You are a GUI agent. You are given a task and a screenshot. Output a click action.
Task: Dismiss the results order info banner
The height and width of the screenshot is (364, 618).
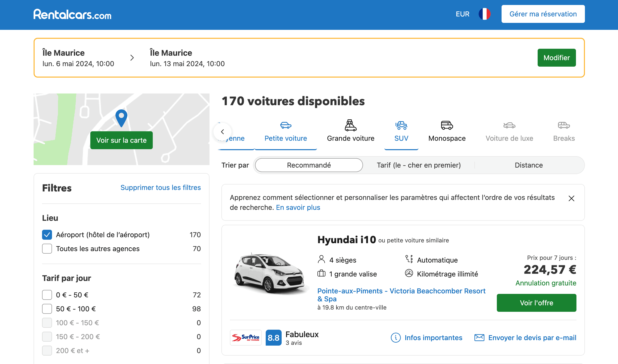coord(571,198)
